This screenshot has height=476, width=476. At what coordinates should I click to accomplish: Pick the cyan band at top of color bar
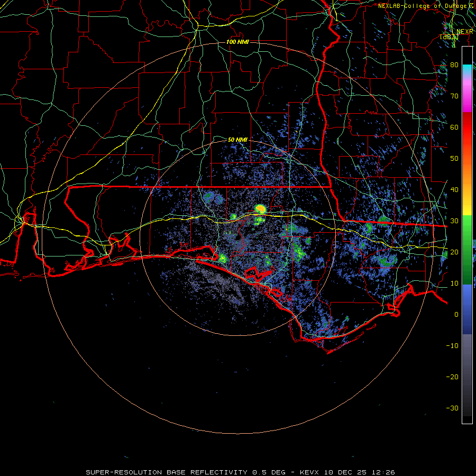tap(467, 69)
